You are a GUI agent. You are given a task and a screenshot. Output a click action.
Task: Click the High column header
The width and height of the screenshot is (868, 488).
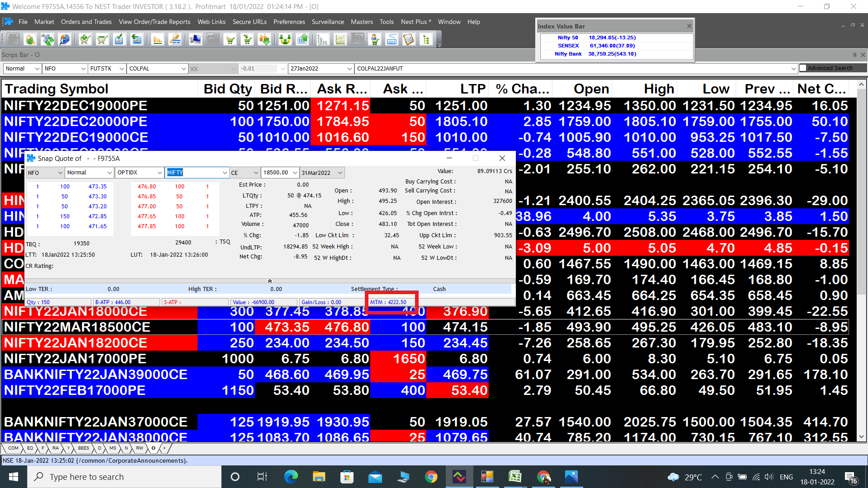644,89
